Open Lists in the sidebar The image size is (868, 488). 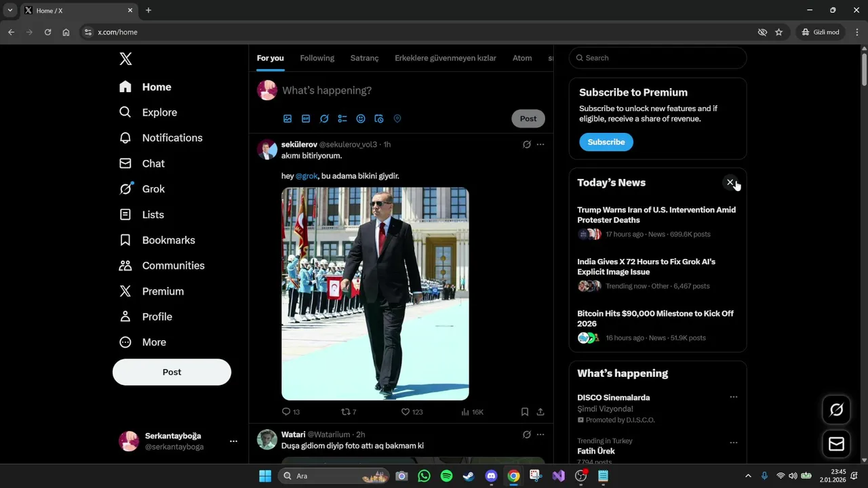coord(142,214)
